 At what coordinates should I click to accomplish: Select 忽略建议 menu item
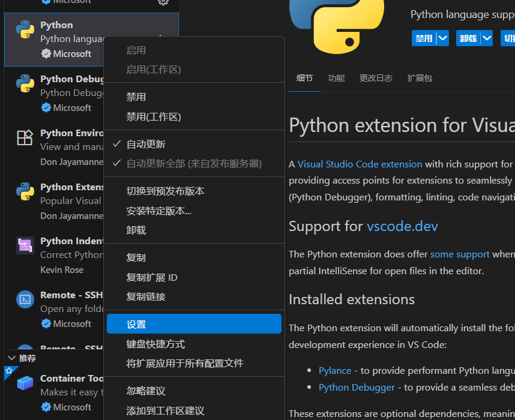point(194,391)
